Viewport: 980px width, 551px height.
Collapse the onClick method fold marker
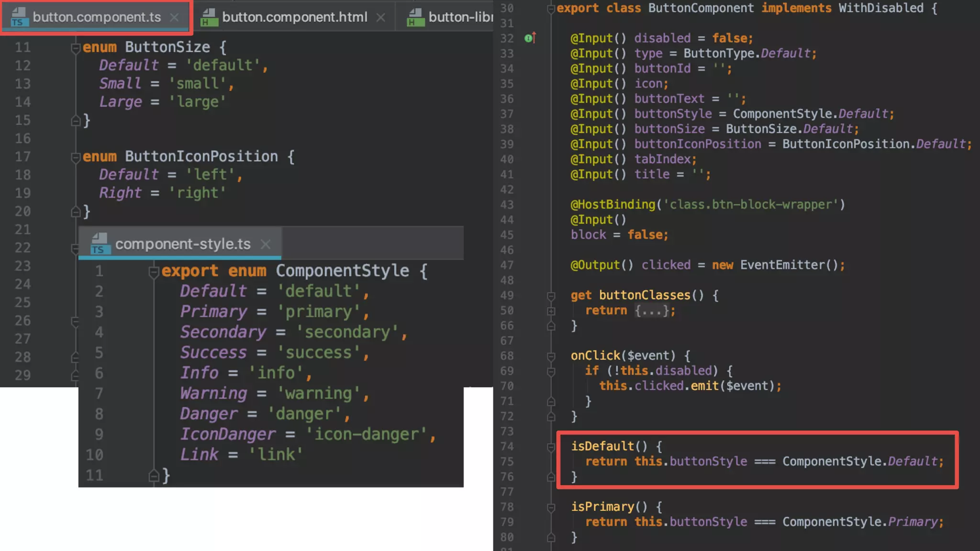click(551, 356)
